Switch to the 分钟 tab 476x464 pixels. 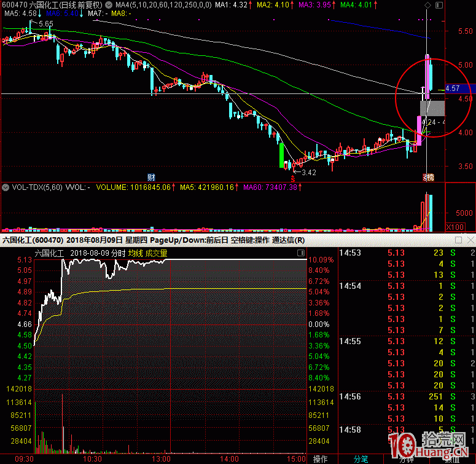[406, 460]
